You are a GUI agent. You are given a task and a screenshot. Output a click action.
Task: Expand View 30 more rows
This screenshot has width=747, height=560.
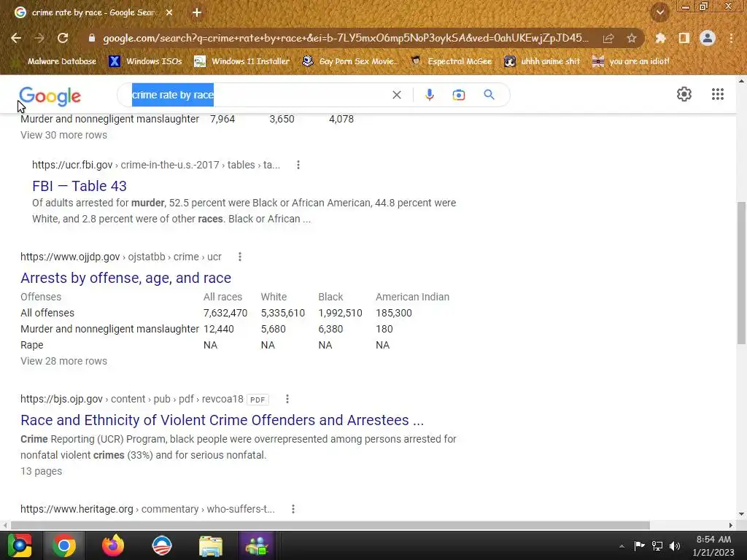(x=64, y=135)
